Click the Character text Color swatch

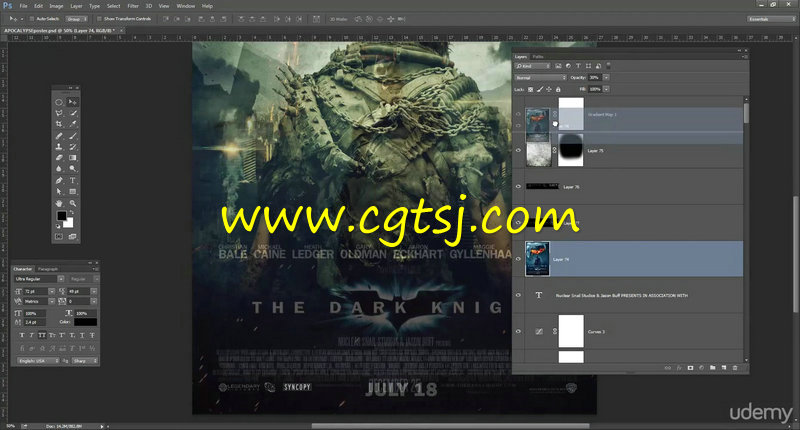pyautogui.click(x=85, y=322)
